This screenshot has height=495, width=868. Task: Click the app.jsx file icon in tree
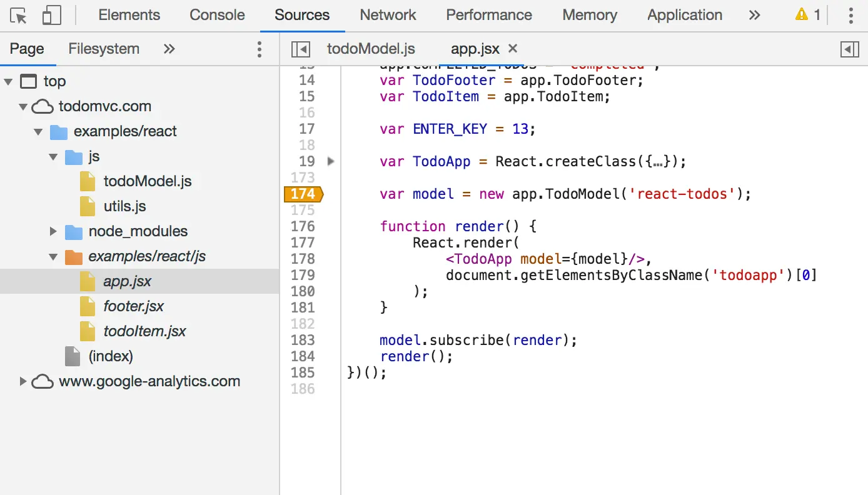coord(88,281)
